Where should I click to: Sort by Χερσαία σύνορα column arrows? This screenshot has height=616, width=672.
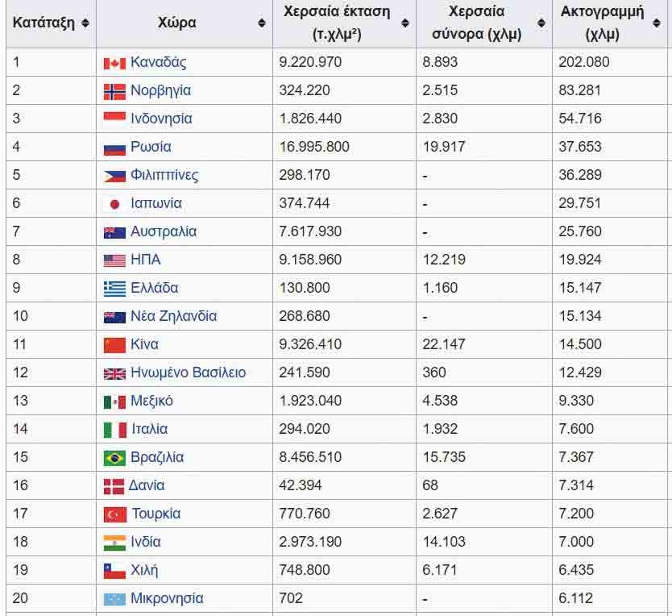pos(541,23)
